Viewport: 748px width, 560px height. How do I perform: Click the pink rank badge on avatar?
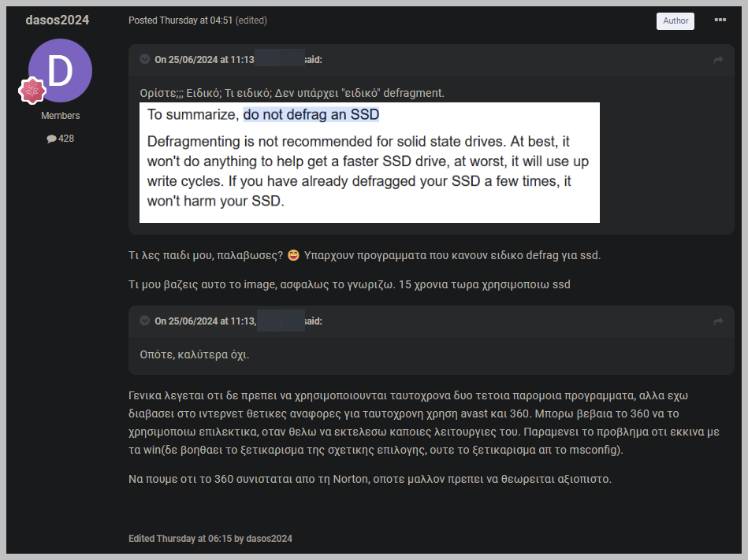click(32, 90)
